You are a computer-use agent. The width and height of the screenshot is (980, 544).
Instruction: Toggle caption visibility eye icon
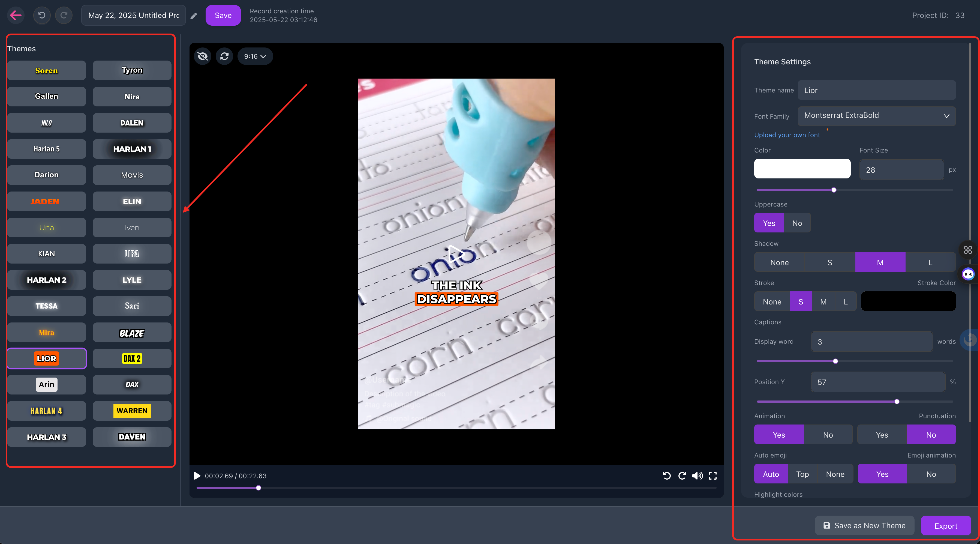[x=203, y=56]
